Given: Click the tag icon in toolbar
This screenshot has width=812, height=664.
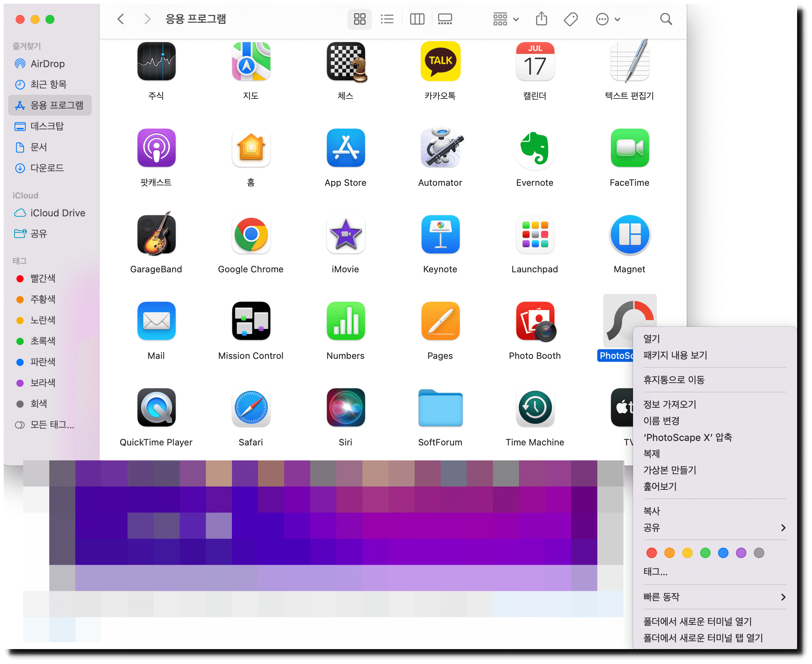Looking at the screenshot, I should (570, 19).
